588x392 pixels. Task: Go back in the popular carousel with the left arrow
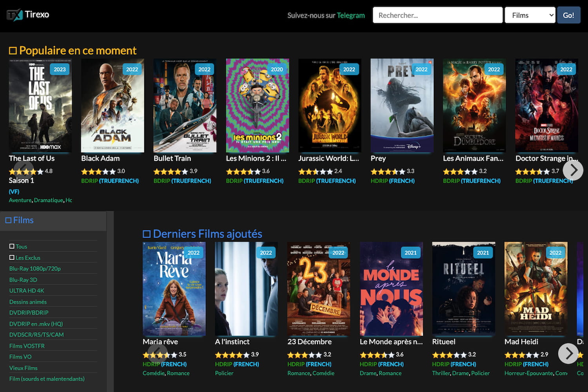[x=24, y=170]
